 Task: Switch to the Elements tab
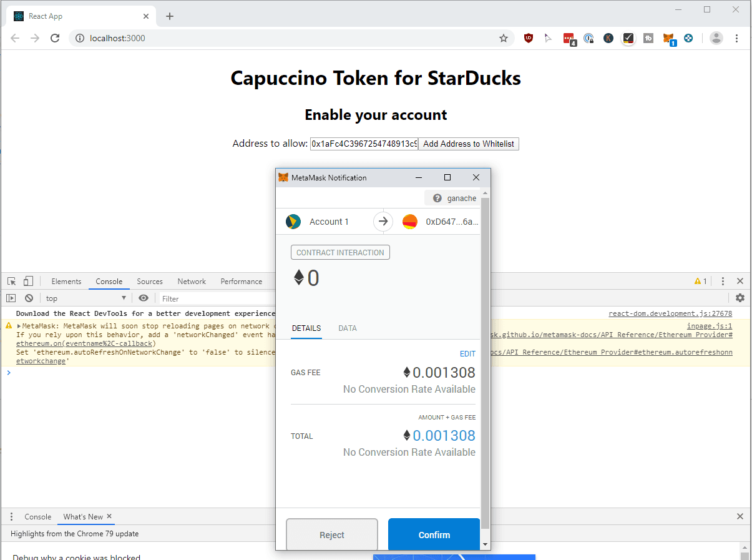click(66, 282)
